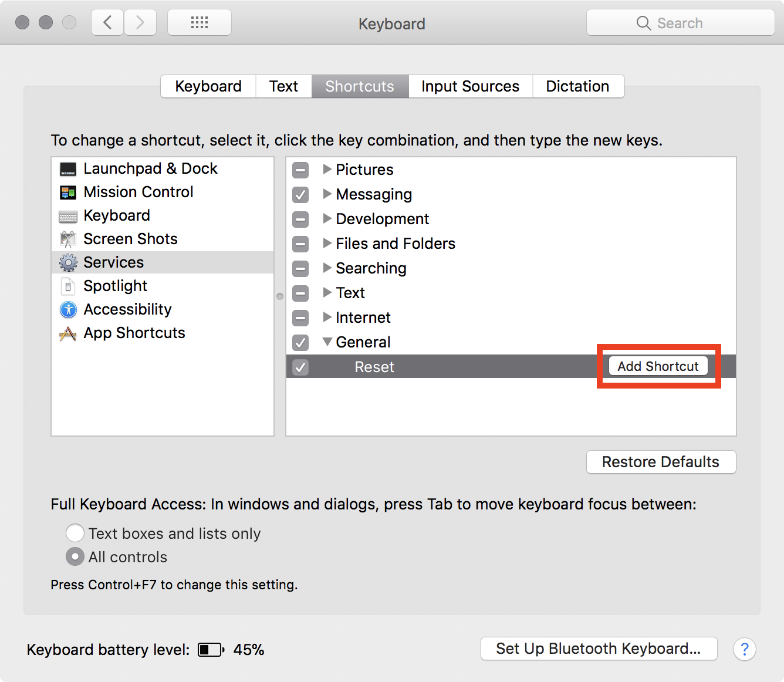Click the Mission Control icon in sidebar
Image resolution: width=784 pixels, height=682 pixels.
pyautogui.click(x=68, y=193)
